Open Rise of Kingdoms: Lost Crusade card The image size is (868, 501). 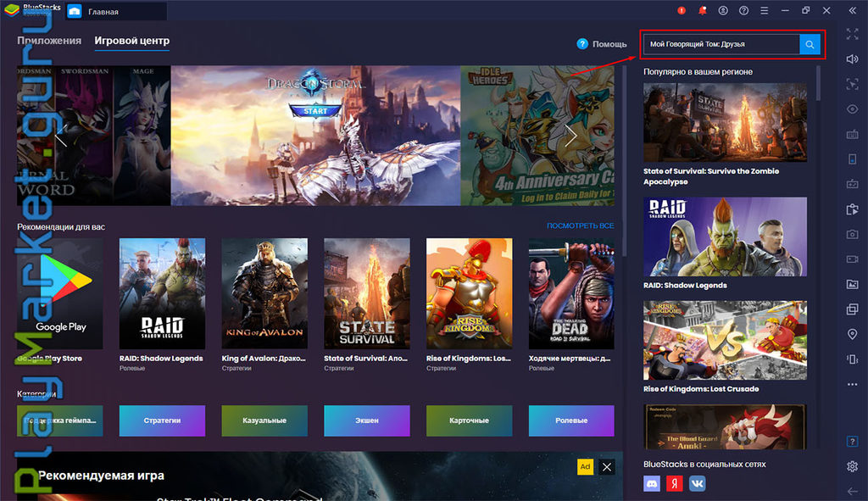point(726,341)
